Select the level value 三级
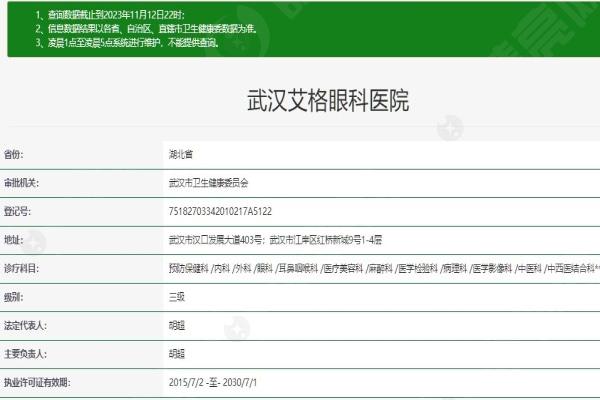 point(177,297)
